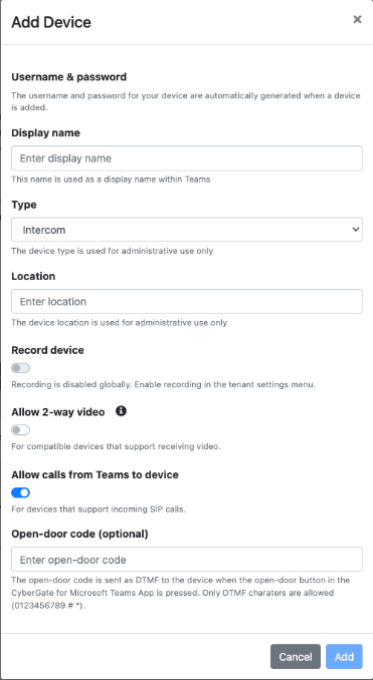Cancel adding the device
Image resolution: width=373 pixels, height=680 pixels.
pyautogui.click(x=295, y=657)
